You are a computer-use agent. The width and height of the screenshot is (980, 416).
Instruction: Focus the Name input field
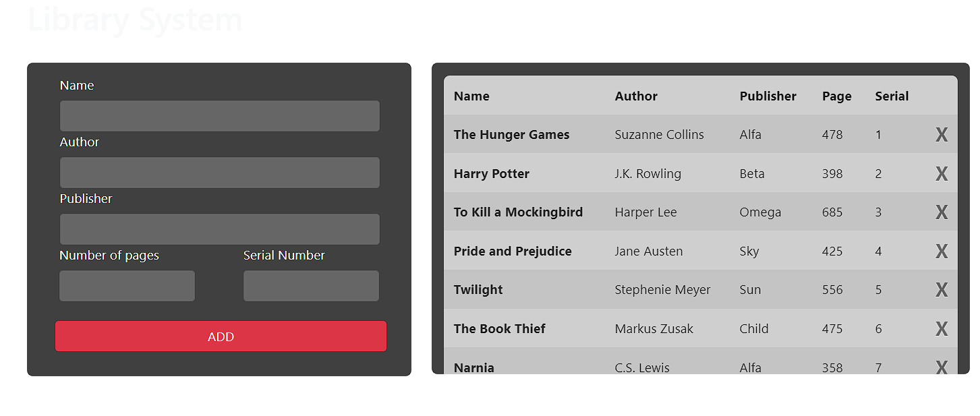point(220,116)
